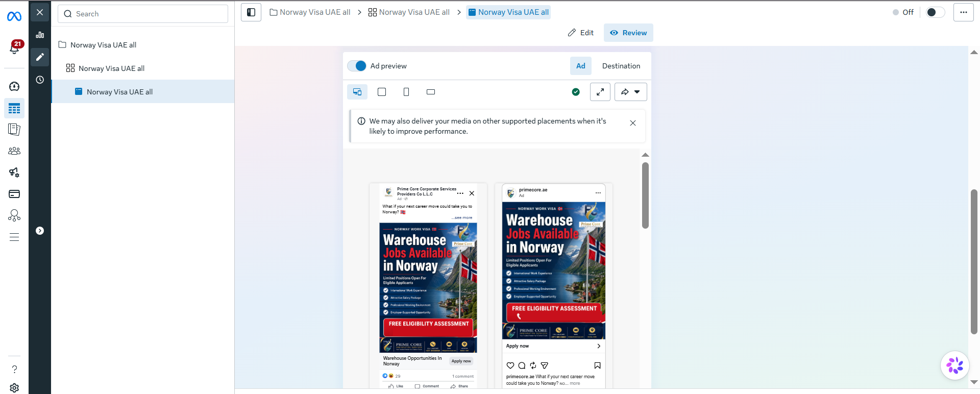Open the history clock icon
The image size is (980, 394).
[x=40, y=80]
